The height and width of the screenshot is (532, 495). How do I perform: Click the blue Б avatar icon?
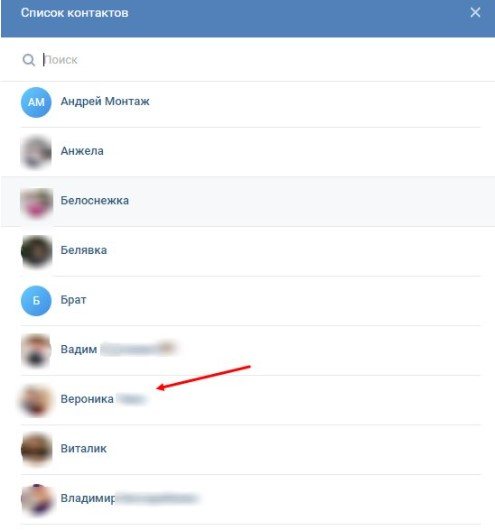(36, 300)
